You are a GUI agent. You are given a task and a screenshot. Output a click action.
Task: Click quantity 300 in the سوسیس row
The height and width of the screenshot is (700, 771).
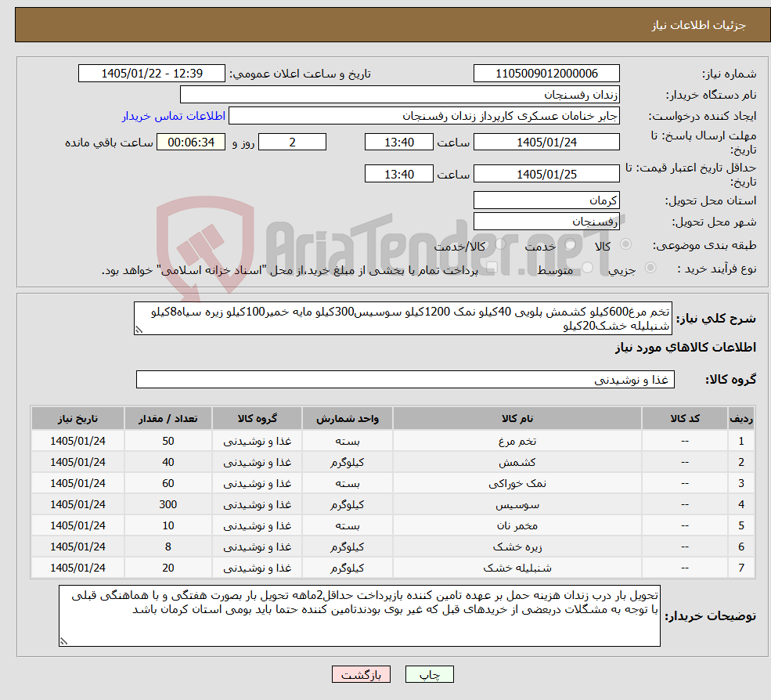pos(168,505)
